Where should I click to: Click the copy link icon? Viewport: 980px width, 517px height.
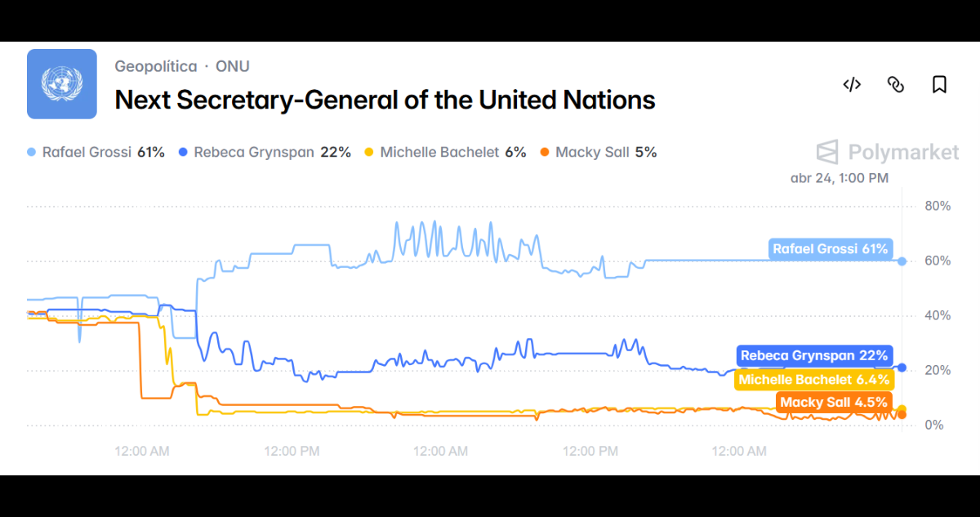pyautogui.click(x=896, y=84)
